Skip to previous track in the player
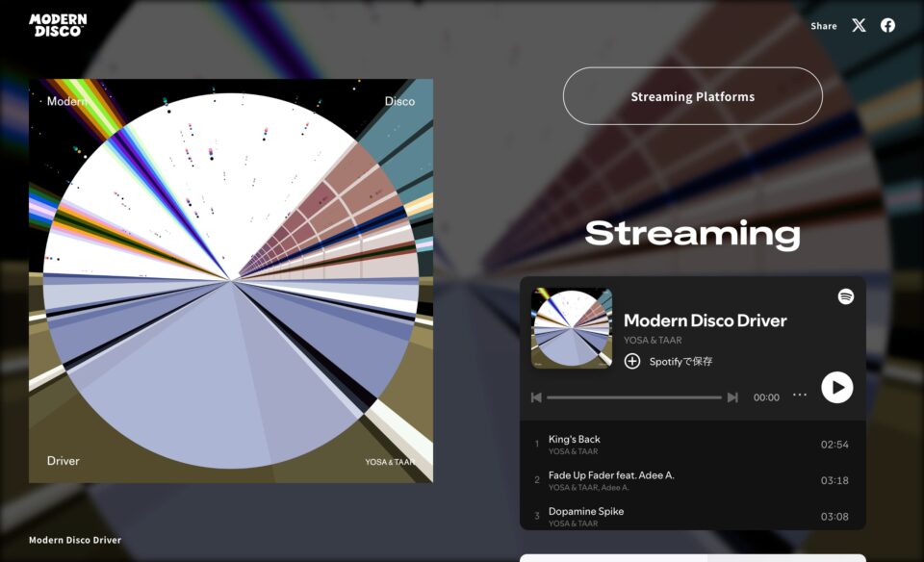This screenshot has width=924, height=562. 536,397
